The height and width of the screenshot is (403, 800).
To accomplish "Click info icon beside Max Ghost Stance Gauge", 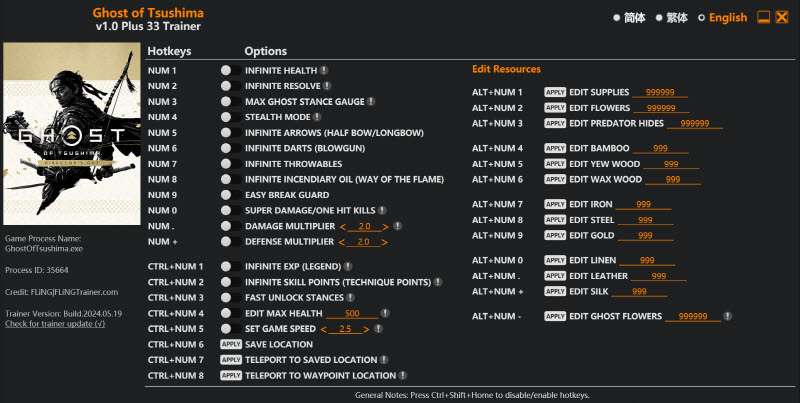I will point(371,102).
